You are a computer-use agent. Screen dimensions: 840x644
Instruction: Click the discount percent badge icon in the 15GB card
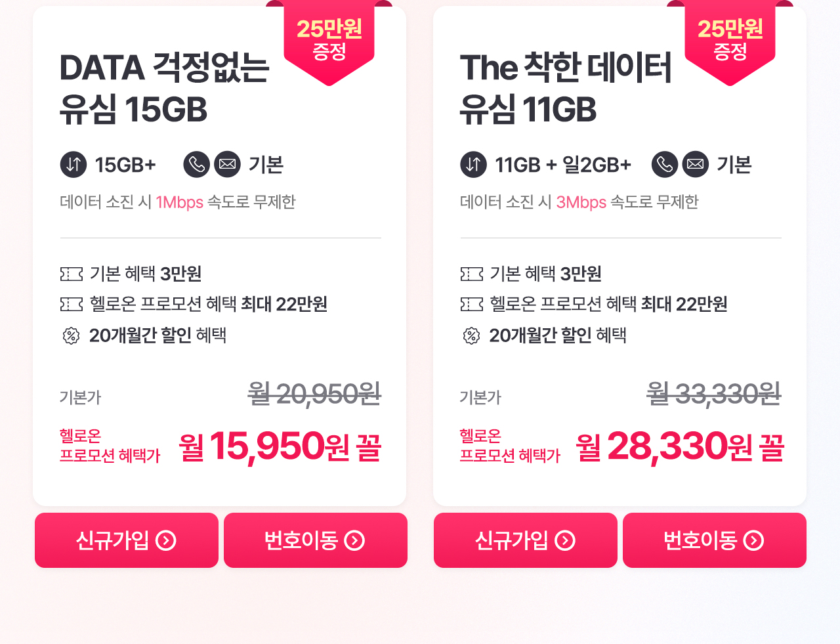pyautogui.click(x=71, y=336)
